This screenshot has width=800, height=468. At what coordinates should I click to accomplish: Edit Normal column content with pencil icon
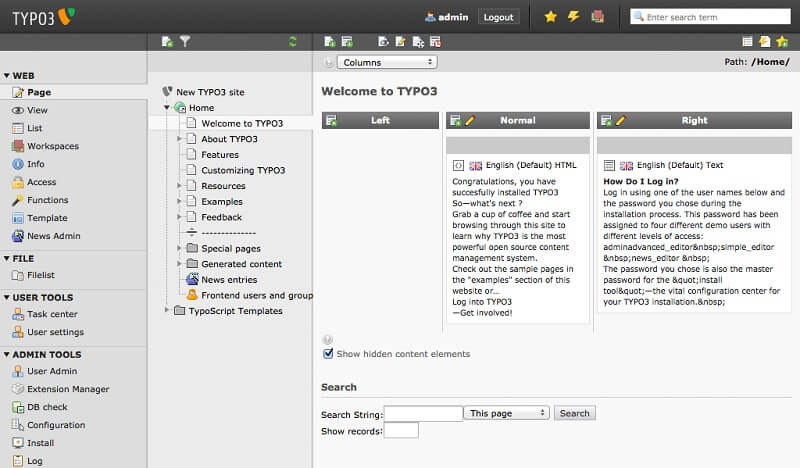470,120
